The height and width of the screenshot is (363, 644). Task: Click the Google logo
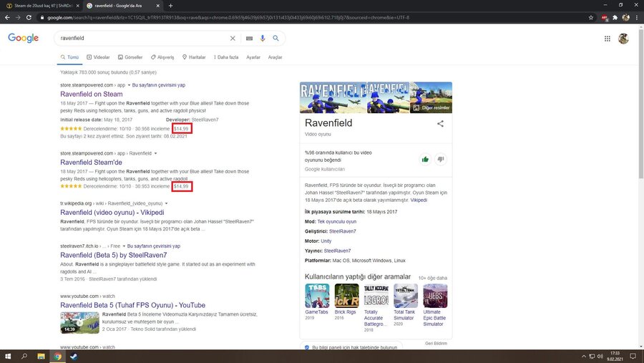point(24,38)
